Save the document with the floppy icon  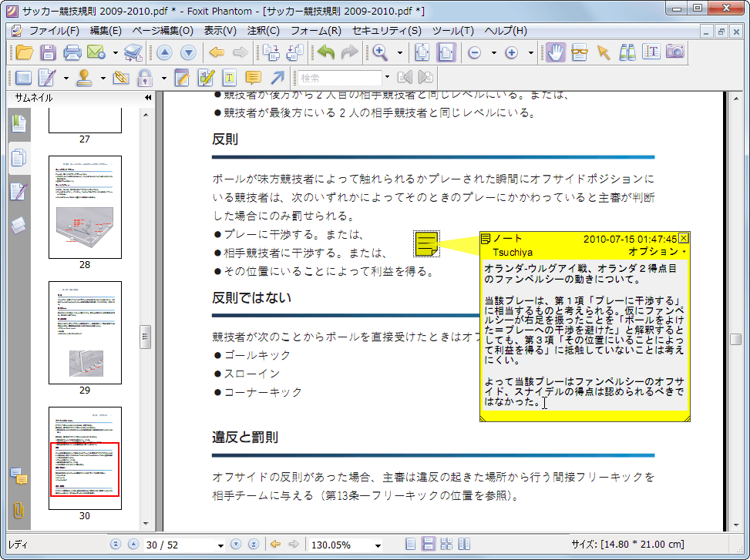48,52
